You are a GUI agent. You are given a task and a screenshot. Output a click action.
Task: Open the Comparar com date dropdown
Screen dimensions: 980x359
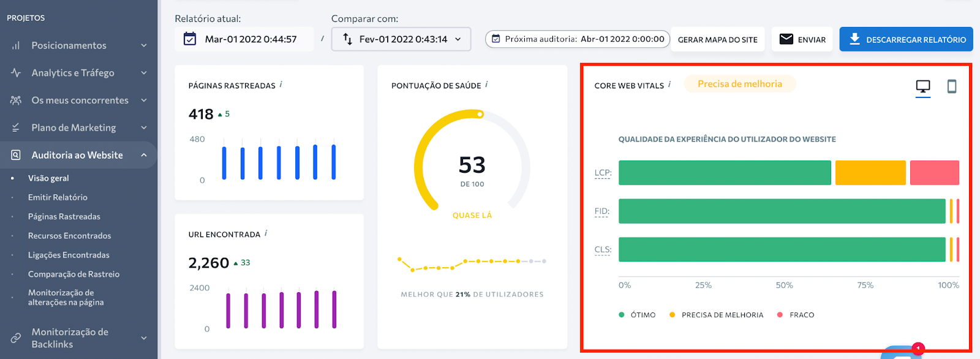[x=401, y=39]
